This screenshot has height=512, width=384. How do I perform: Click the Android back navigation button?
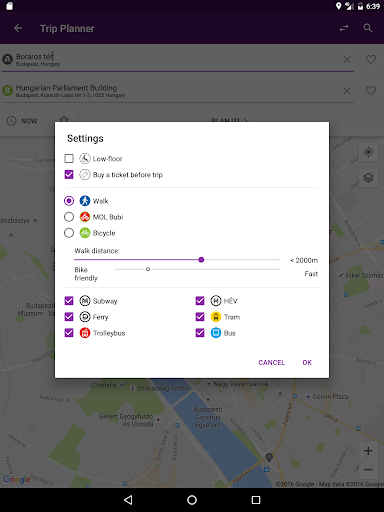tap(128, 500)
